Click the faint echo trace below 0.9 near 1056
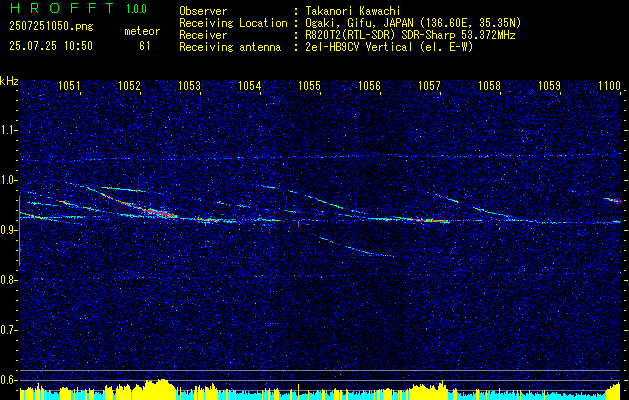 coord(357,248)
